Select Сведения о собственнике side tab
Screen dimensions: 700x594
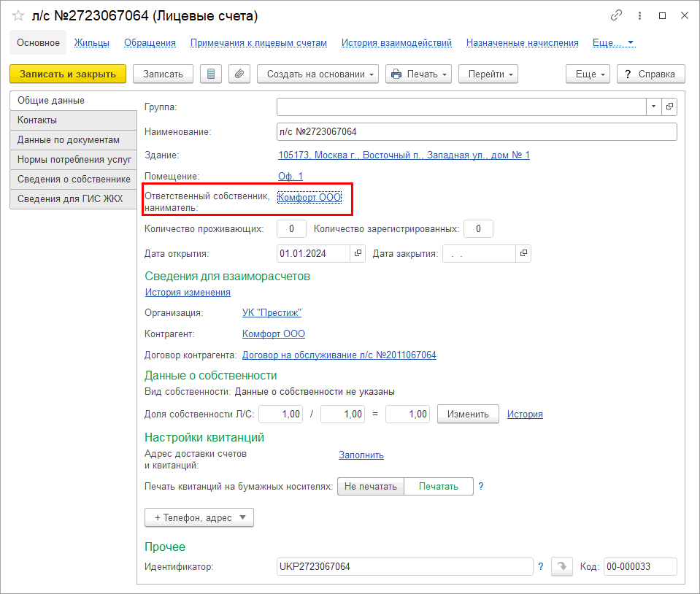point(73,179)
